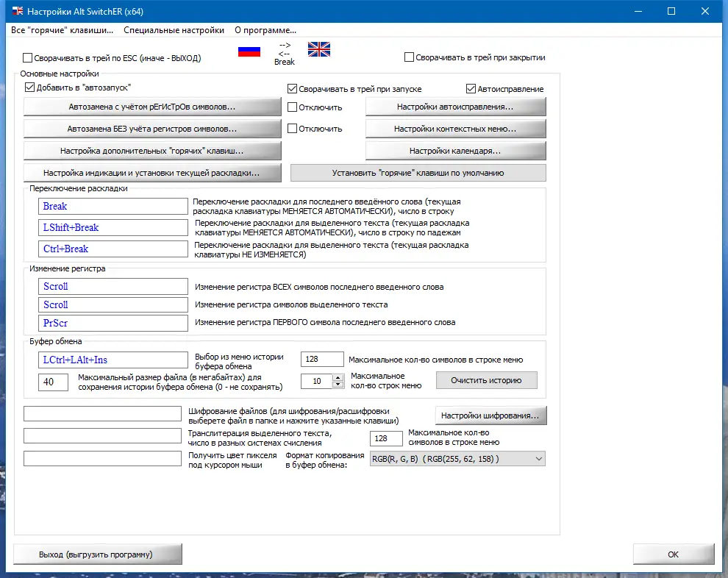Click the file encryption hotkey field

pyautogui.click(x=103, y=414)
